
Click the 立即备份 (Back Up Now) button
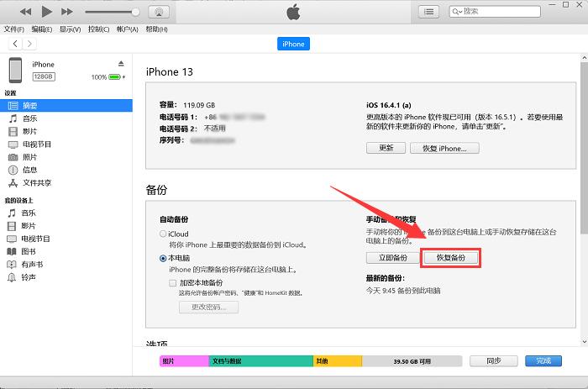point(391,258)
